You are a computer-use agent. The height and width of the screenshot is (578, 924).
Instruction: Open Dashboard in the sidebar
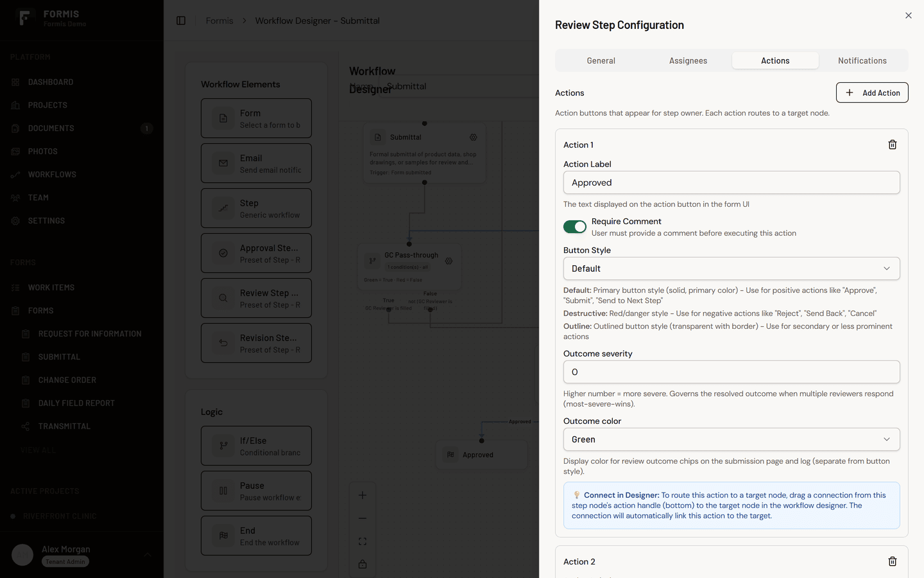81,82
